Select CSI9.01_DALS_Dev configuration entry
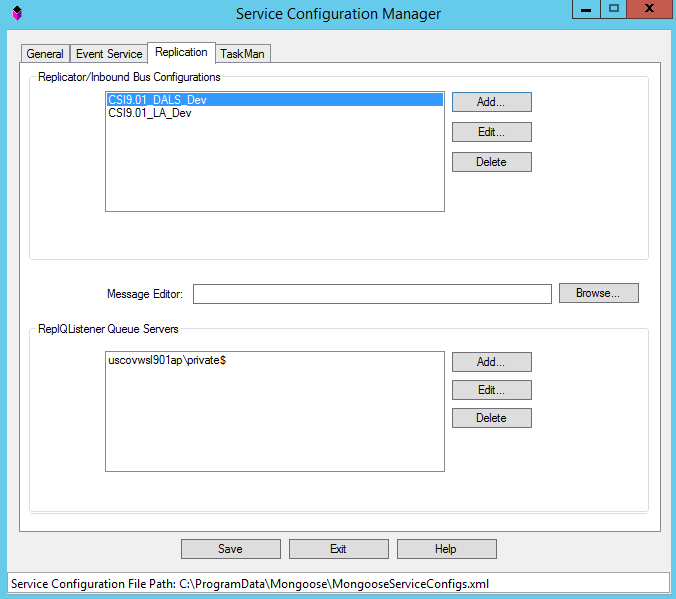Screen dimensions: 676x599 tap(157, 100)
